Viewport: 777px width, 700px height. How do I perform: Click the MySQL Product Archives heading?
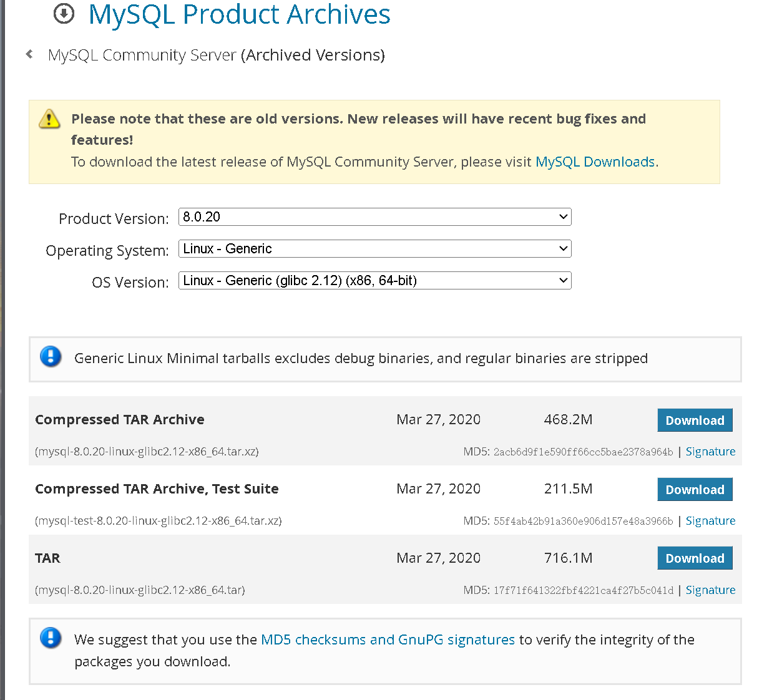click(x=240, y=15)
